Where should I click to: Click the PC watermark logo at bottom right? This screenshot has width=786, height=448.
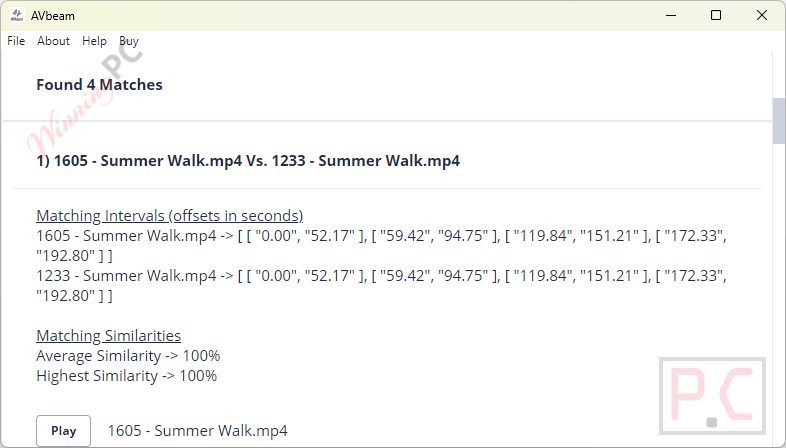click(x=712, y=396)
